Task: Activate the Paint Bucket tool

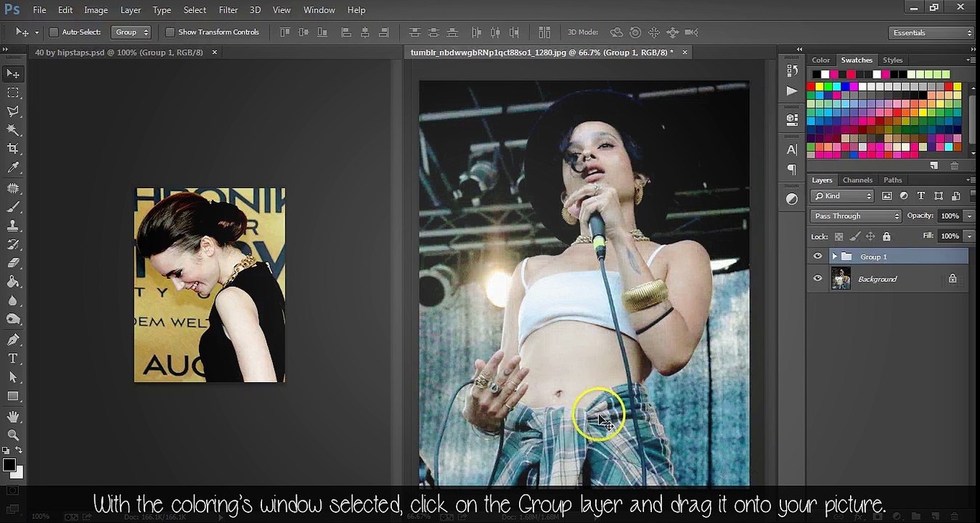Action: pyautogui.click(x=13, y=283)
